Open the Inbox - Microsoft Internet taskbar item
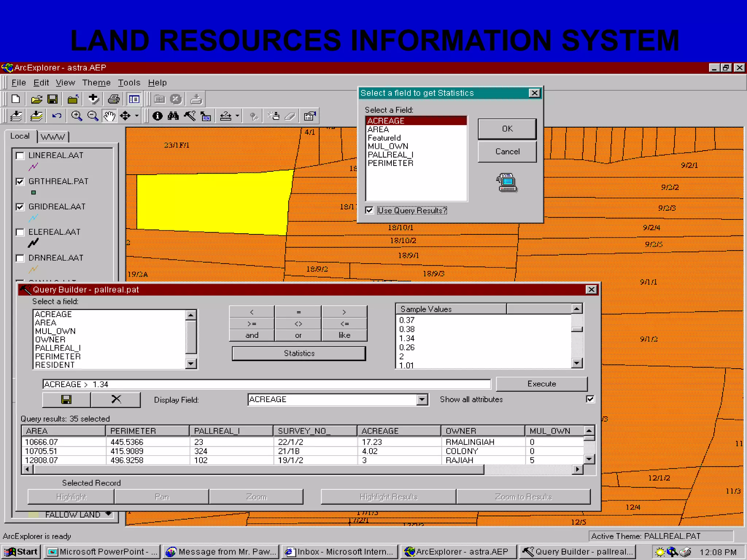 340,552
